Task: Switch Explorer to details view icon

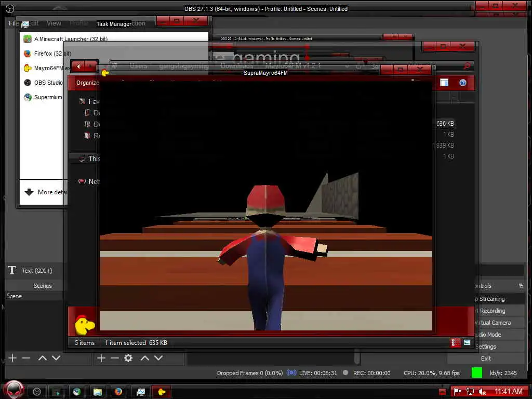Action: [455, 343]
